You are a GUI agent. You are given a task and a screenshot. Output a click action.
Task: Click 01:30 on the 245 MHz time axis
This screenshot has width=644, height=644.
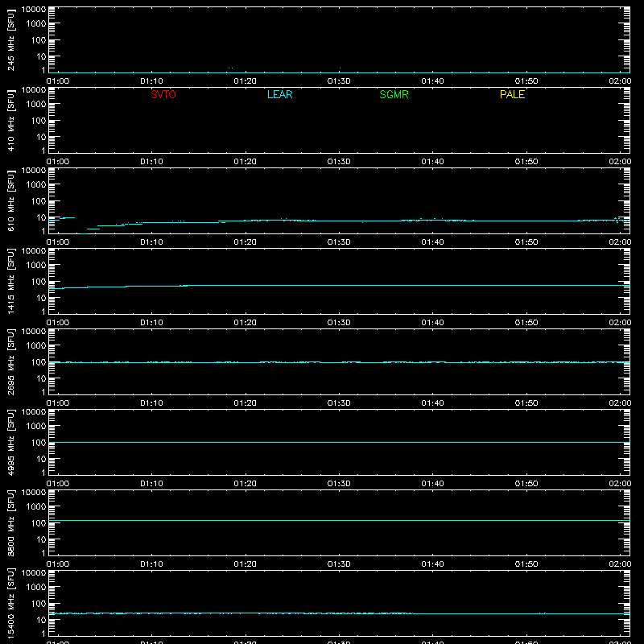pos(339,81)
